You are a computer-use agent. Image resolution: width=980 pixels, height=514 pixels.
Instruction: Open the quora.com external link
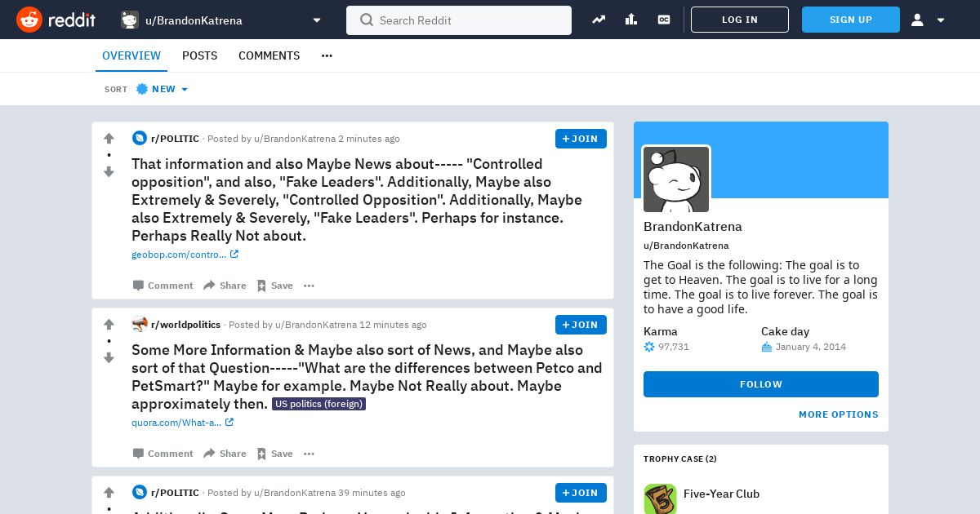pyautogui.click(x=182, y=423)
